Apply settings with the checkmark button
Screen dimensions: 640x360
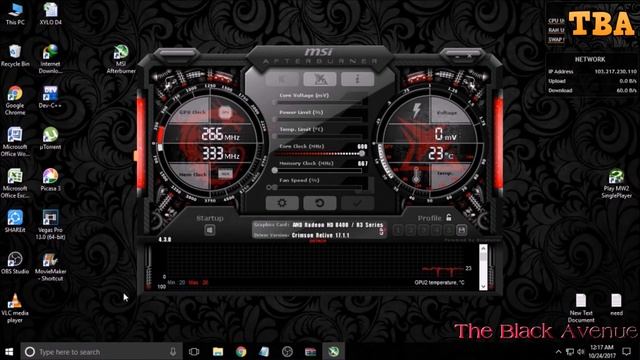(358, 203)
